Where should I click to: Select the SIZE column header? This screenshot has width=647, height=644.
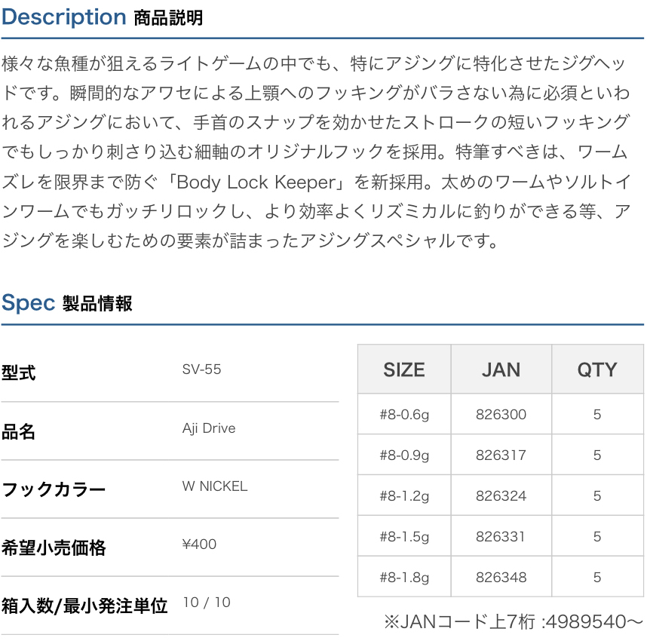pyautogui.click(x=404, y=370)
